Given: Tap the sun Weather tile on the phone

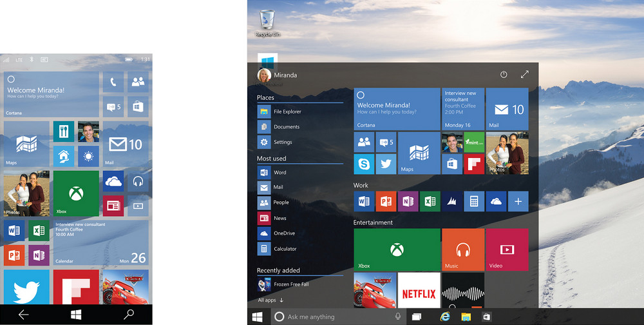Looking at the screenshot, I should [88, 156].
